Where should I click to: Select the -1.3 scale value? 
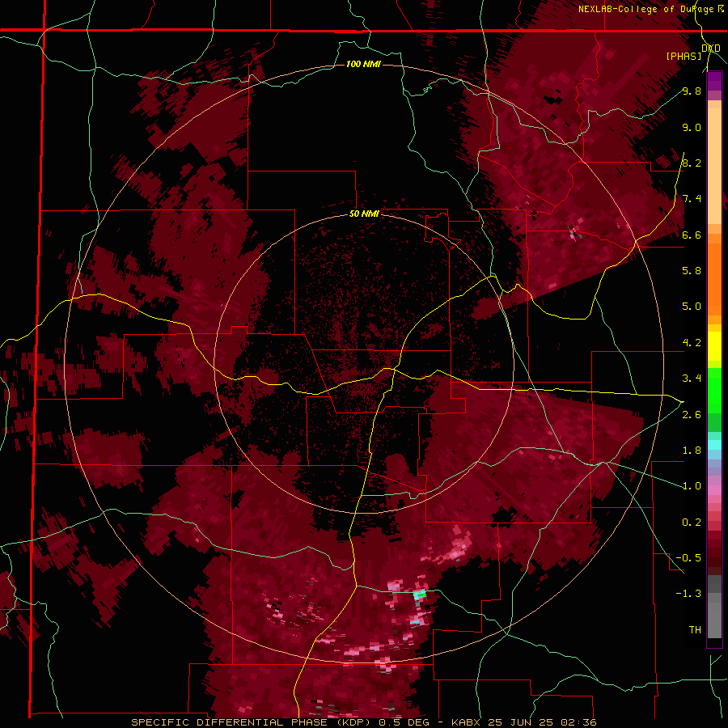688,594
